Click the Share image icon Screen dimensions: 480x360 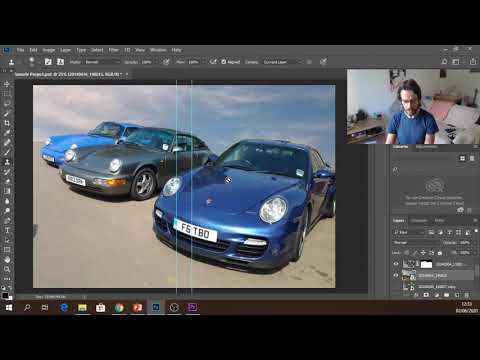point(473,62)
